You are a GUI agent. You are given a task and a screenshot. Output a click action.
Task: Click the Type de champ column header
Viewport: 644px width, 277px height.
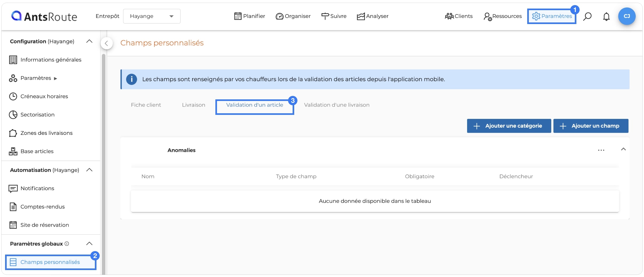[296, 176]
